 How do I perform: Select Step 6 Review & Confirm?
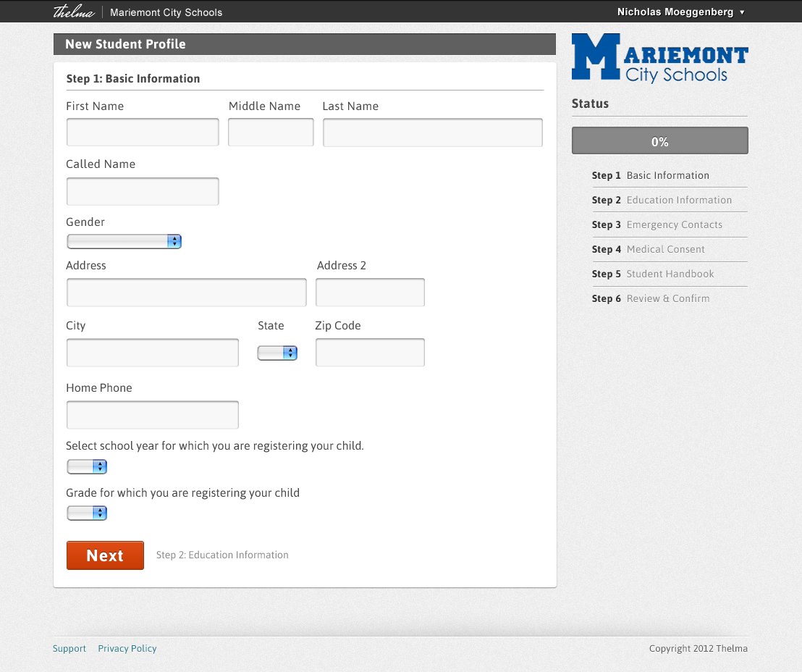(651, 298)
